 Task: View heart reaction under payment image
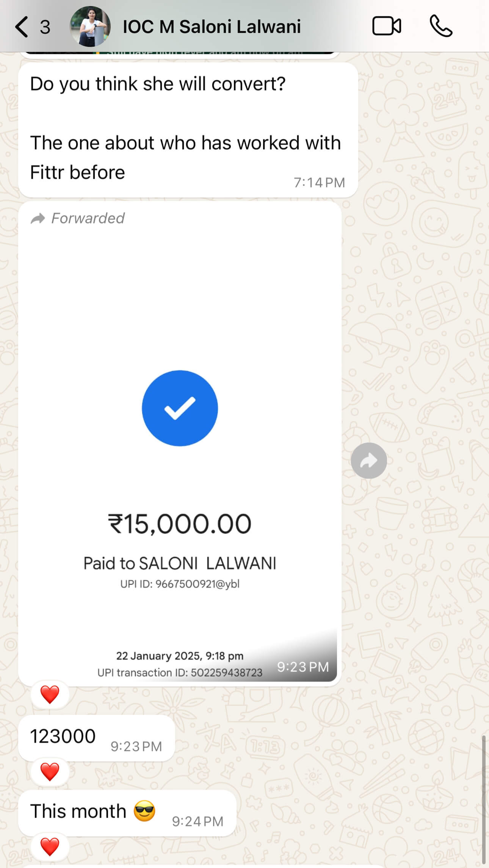(x=50, y=695)
